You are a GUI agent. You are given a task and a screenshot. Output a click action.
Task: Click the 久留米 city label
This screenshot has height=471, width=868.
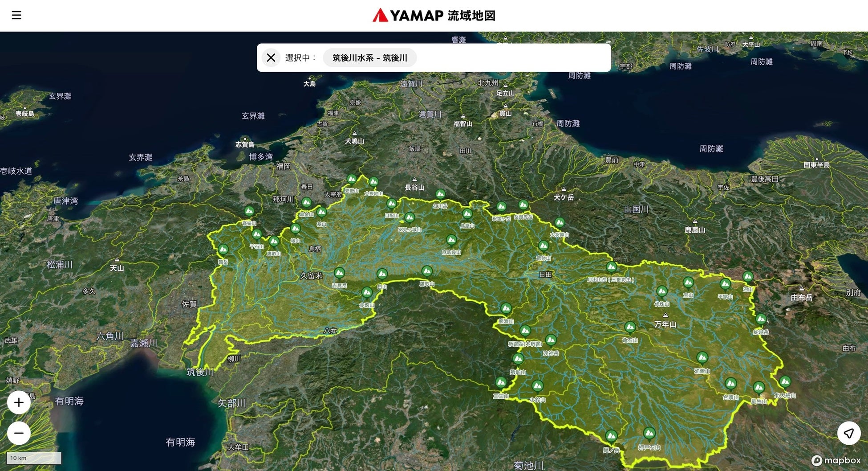click(311, 276)
